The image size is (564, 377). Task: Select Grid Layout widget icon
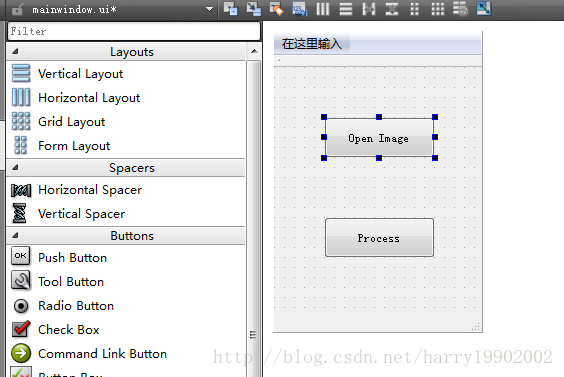point(21,121)
